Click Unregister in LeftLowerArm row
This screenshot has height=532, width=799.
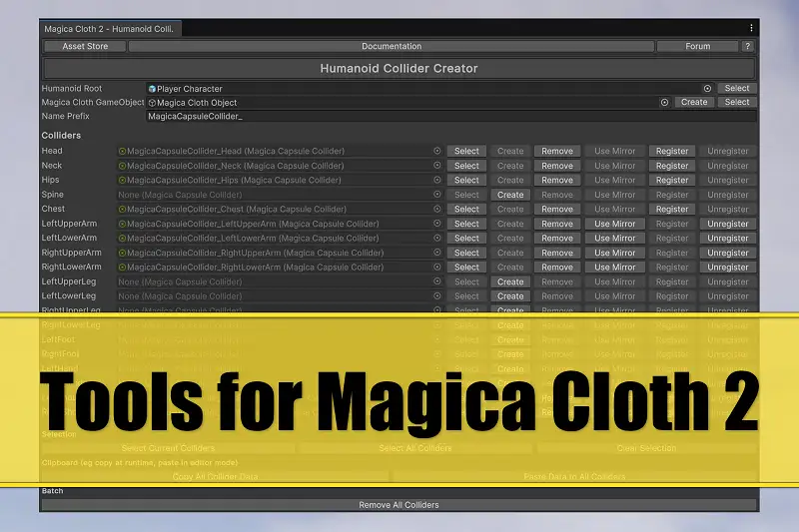(728, 239)
